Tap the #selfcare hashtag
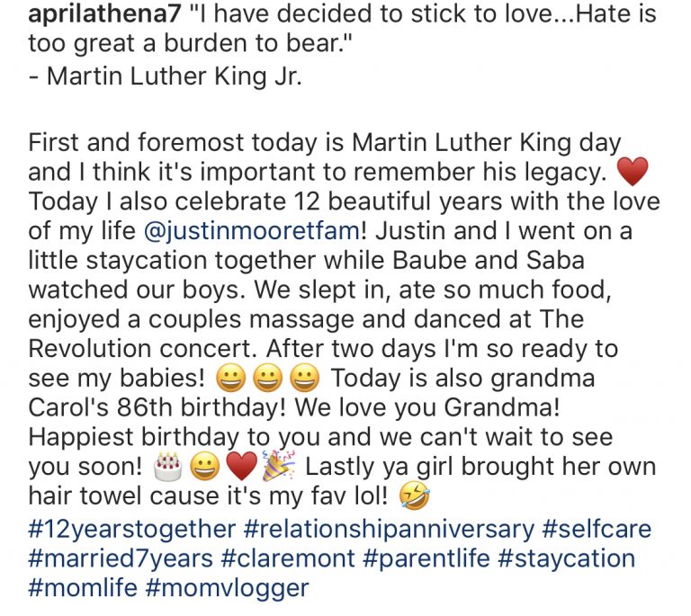Screen dimensions: 691x616 pyautogui.click(x=597, y=530)
